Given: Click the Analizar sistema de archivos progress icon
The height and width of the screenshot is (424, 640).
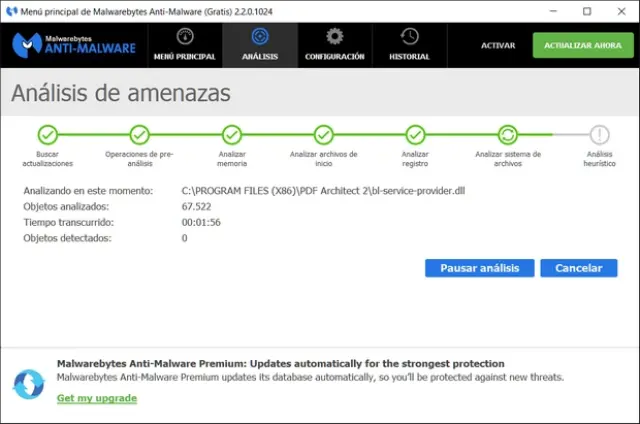Looking at the screenshot, I should click(x=508, y=134).
